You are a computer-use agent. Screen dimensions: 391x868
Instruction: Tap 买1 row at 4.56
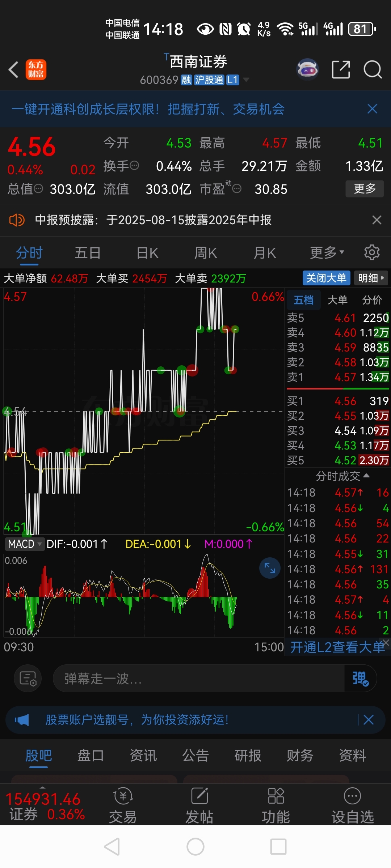[x=338, y=401]
